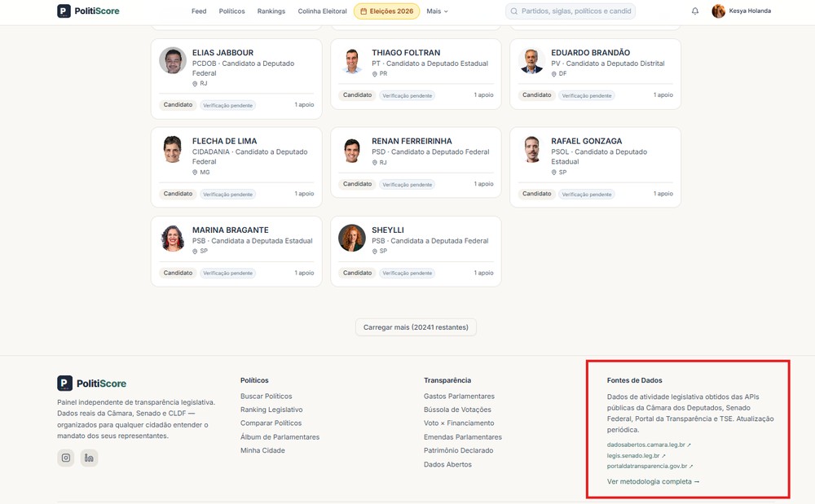The width and height of the screenshot is (815, 504).
Task: Click 1 apoio on Rafael Gonzaga's card
Action: click(x=663, y=194)
